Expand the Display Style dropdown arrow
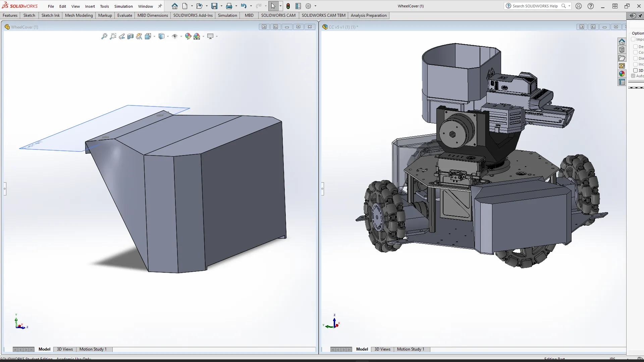The width and height of the screenshot is (644, 362). (168, 36)
